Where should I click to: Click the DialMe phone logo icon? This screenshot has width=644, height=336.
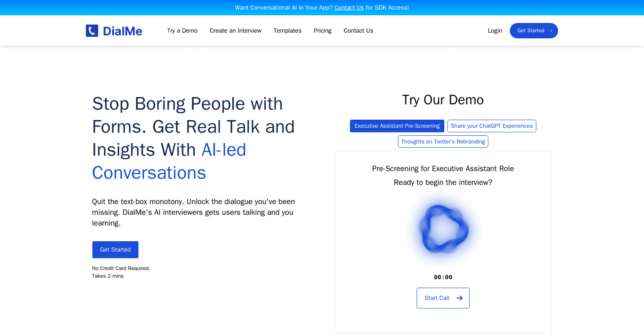pyautogui.click(x=92, y=31)
